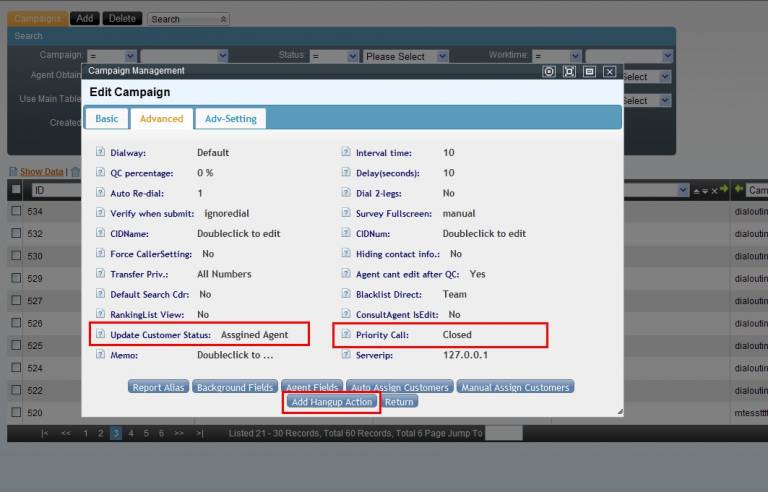The height and width of the screenshot is (492, 768).
Task: Select all rows via header checkbox
Action: click(x=16, y=189)
